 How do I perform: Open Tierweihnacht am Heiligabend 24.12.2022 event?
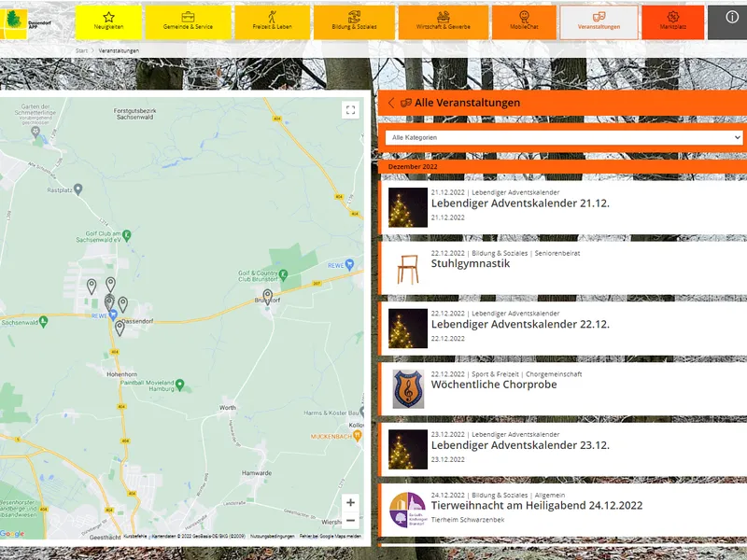coord(564,510)
